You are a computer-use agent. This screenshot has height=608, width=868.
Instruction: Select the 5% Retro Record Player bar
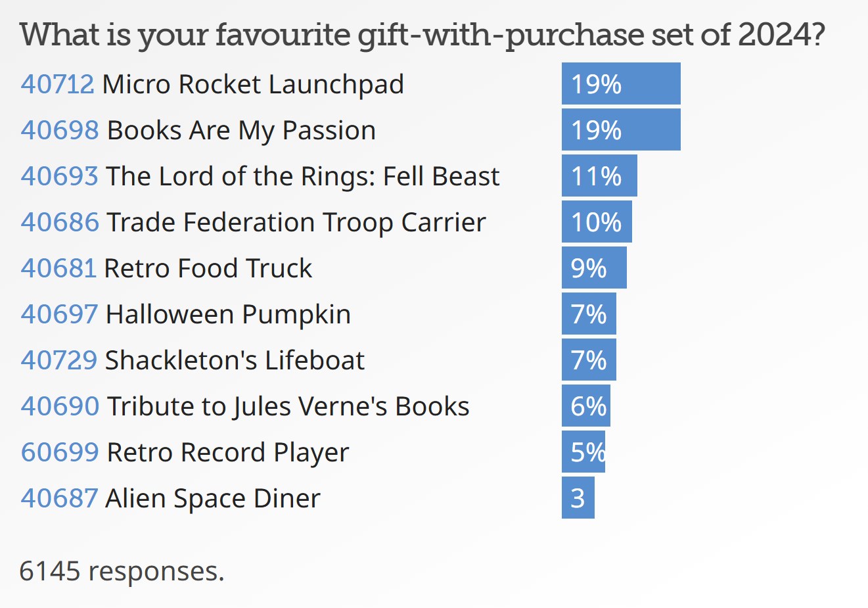coord(583,452)
